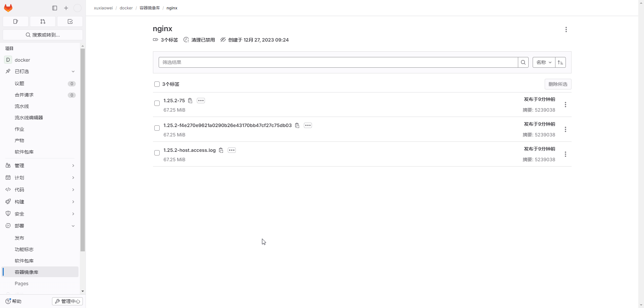The height and width of the screenshot is (308, 644).
Task: Click the 容器镜像库 breadcrumb link
Action: click(x=150, y=8)
